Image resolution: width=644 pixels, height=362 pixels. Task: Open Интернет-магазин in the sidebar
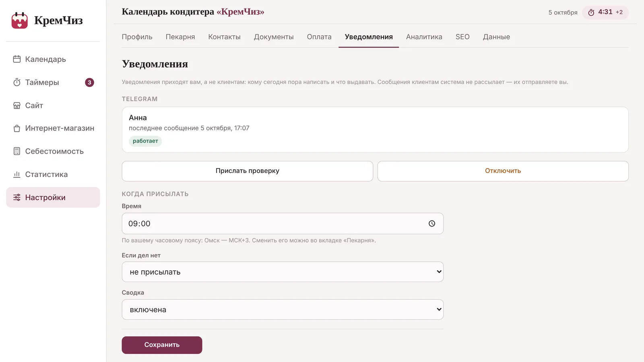click(x=53, y=128)
